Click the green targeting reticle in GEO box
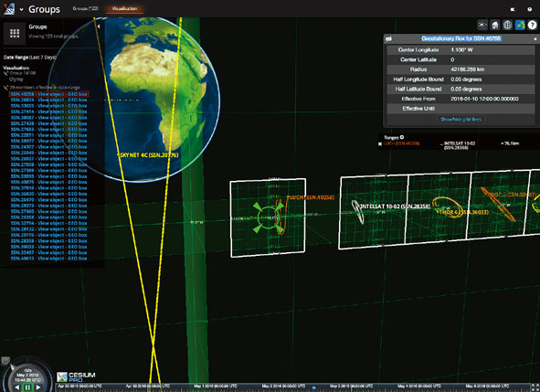Screen dimensions: 540x392 (269, 217)
